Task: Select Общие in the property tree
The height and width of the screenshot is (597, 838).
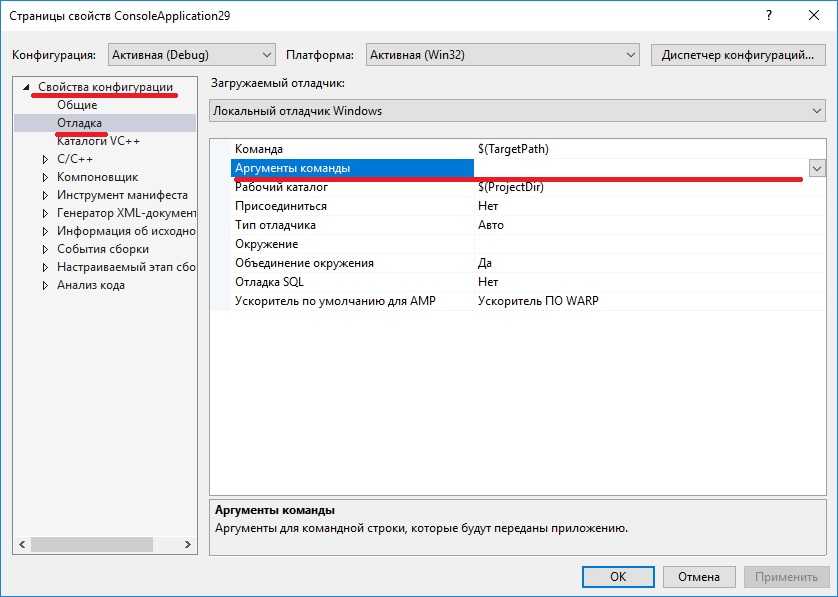Action: (x=77, y=105)
